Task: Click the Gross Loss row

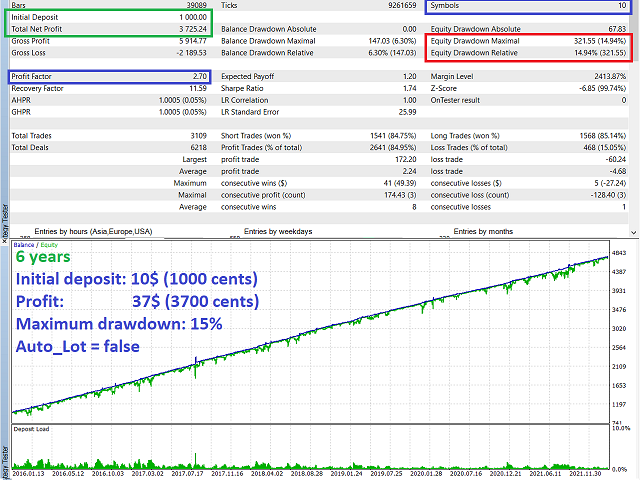Action: click(102, 53)
